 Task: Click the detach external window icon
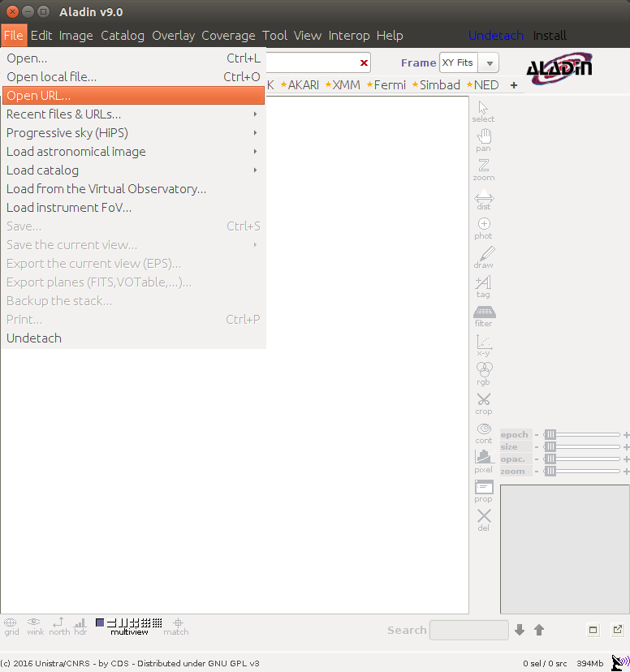[x=618, y=630]
